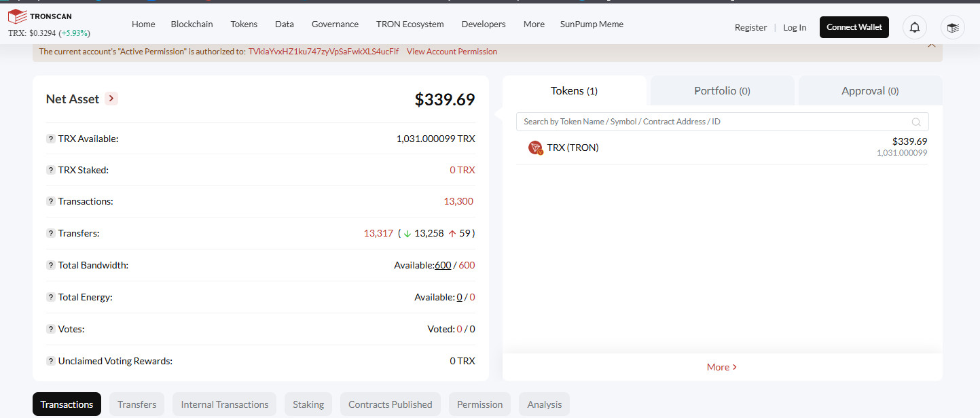
Task: Open the notifications bell icon
Action: [x=915, y=27]
